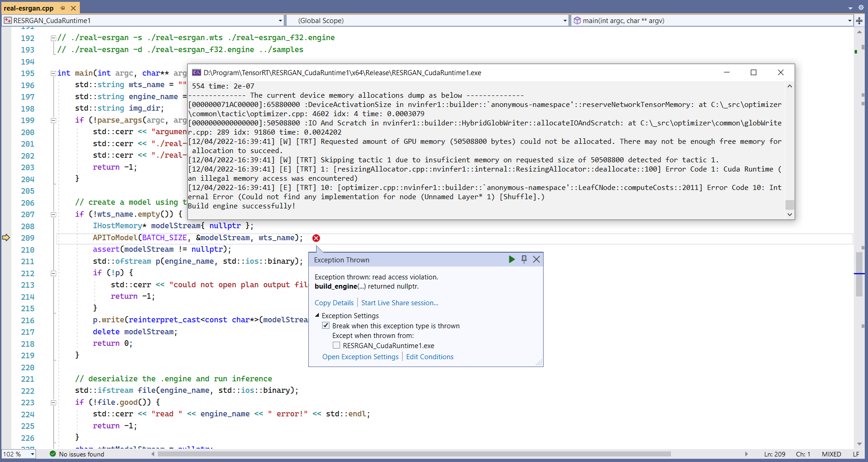868x462 pixels.
Task: Click the Copy Details link
Action: click(334, 302)
